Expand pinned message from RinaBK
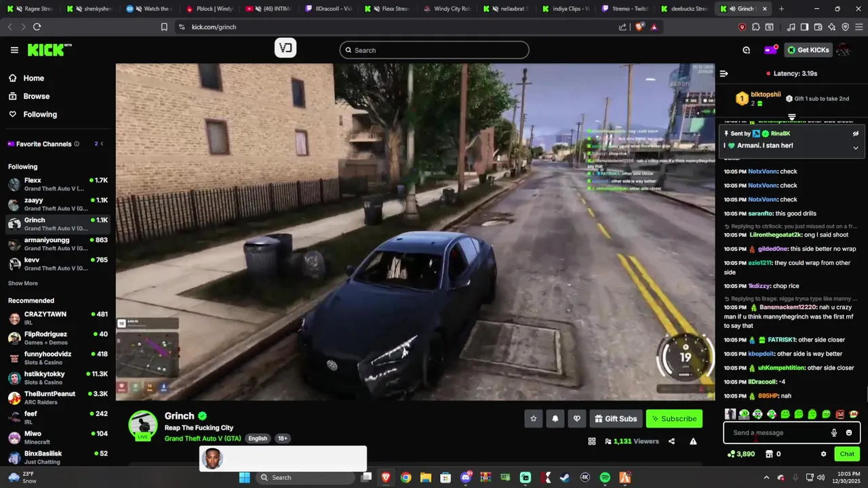The image size is (868, 488). [856, 148]
